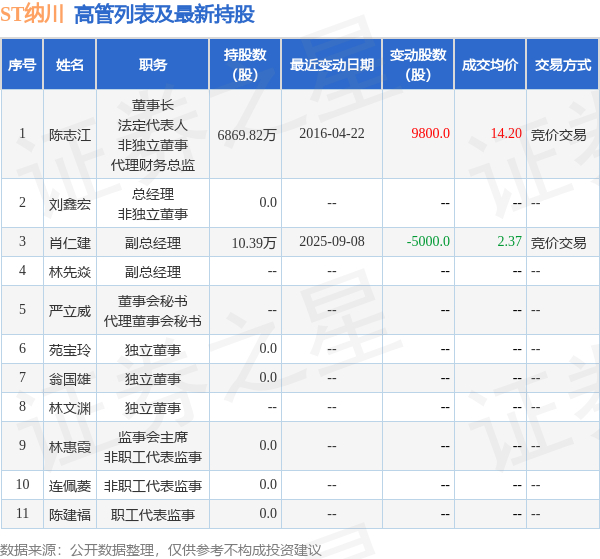The width and height of the screenshot is (600, 559).
Task: Click 独立董事 in 苑宝玲's row
Action: [x=153, y=350]
